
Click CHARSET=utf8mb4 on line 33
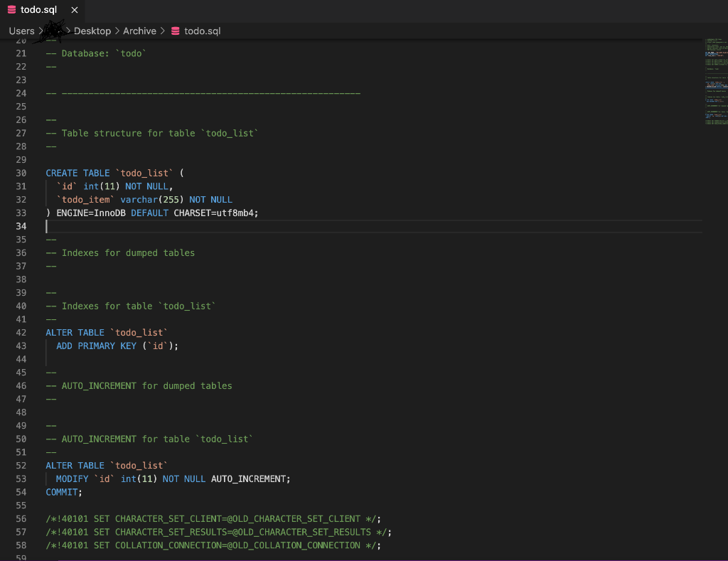point(213,213)
